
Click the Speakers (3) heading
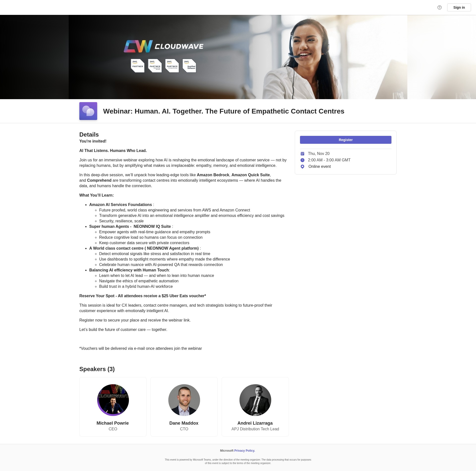[x=97, y=369]
